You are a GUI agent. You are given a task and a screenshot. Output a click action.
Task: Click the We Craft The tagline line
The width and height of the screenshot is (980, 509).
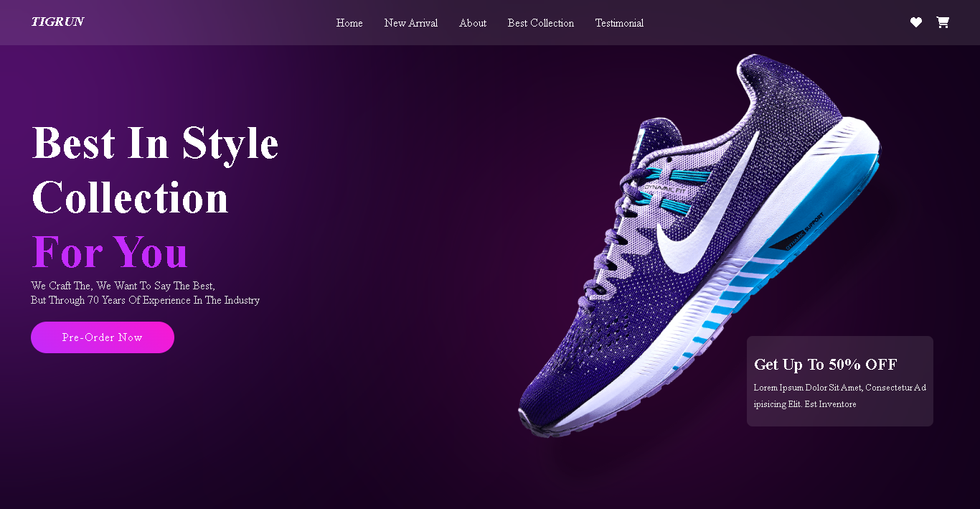(x=123, y=286)
